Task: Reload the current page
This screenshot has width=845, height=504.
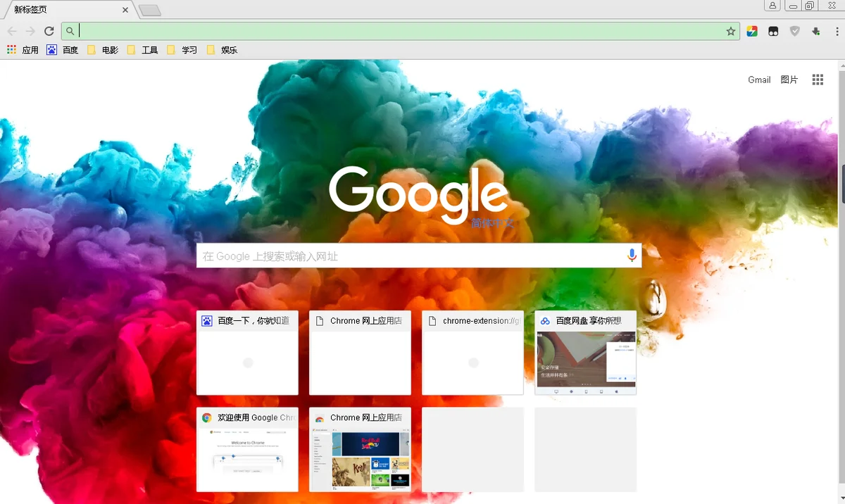Action: click(x=49, y=31)
